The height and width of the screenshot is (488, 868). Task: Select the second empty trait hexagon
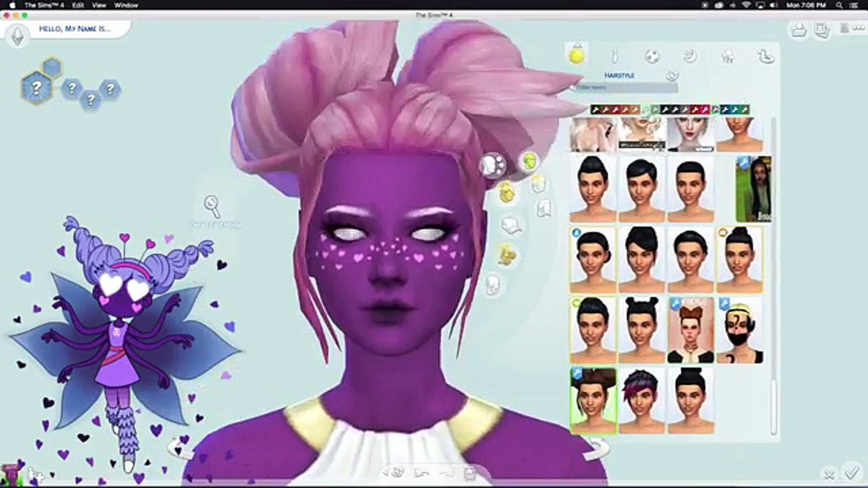(x=91, y=99)
